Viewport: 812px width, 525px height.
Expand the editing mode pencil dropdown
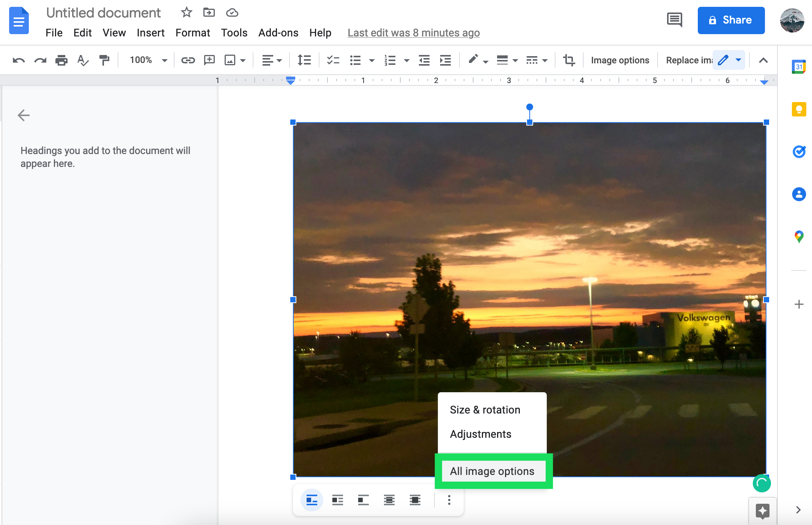coord(738,60)
